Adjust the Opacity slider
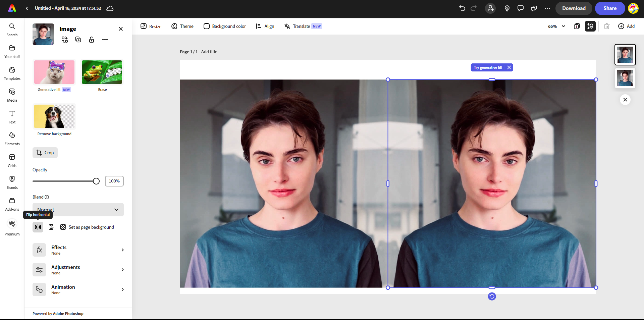The image size is (644, 320). click(x=96, y=181)
